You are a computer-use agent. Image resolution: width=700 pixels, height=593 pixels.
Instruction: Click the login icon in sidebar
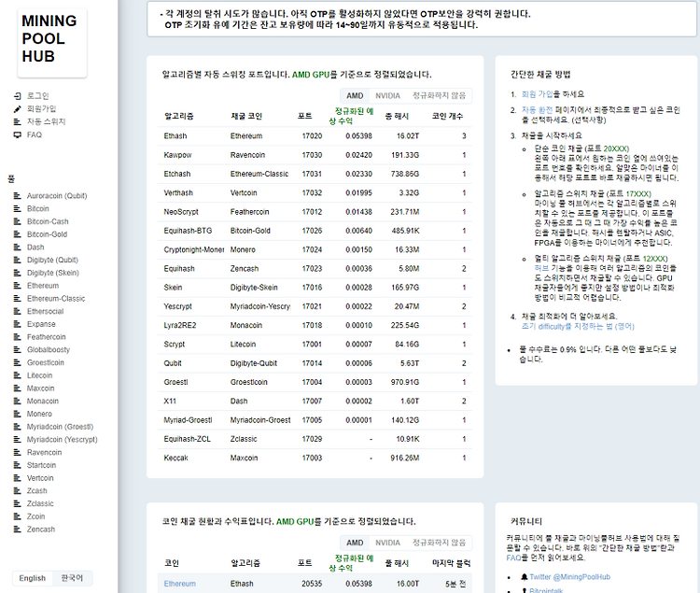click(18, 96)
